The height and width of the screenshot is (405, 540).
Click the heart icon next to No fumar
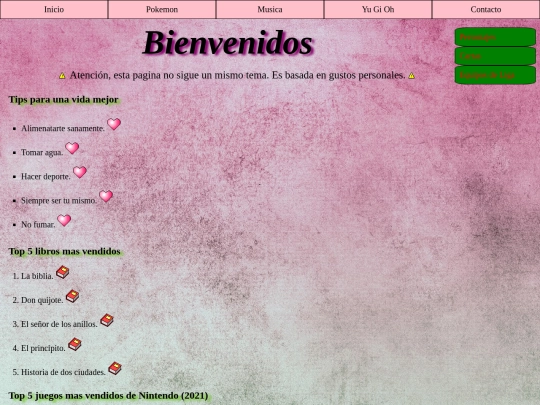click(64, 220)
